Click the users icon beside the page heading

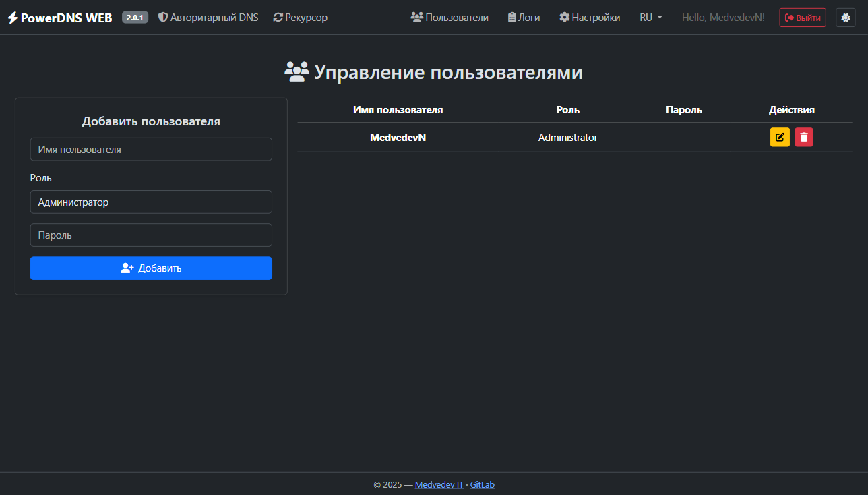coord(297,71)
